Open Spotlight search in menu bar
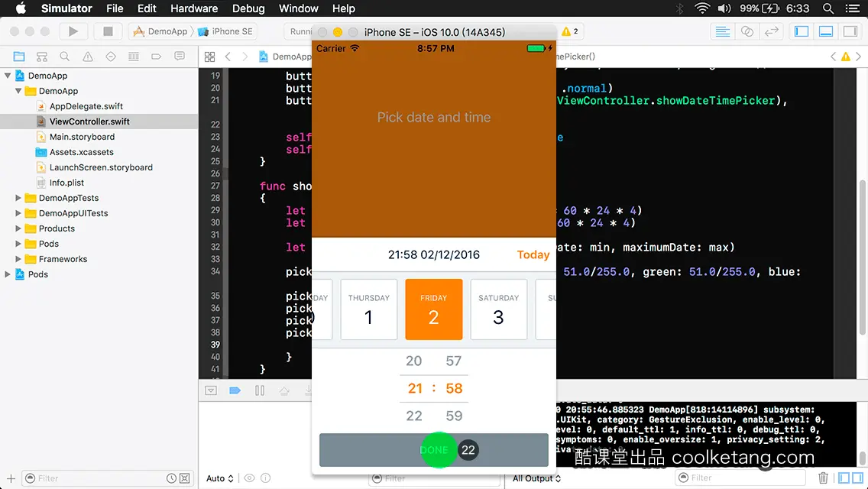This screenshot has height=489, width=868. [x=828, y=8]
